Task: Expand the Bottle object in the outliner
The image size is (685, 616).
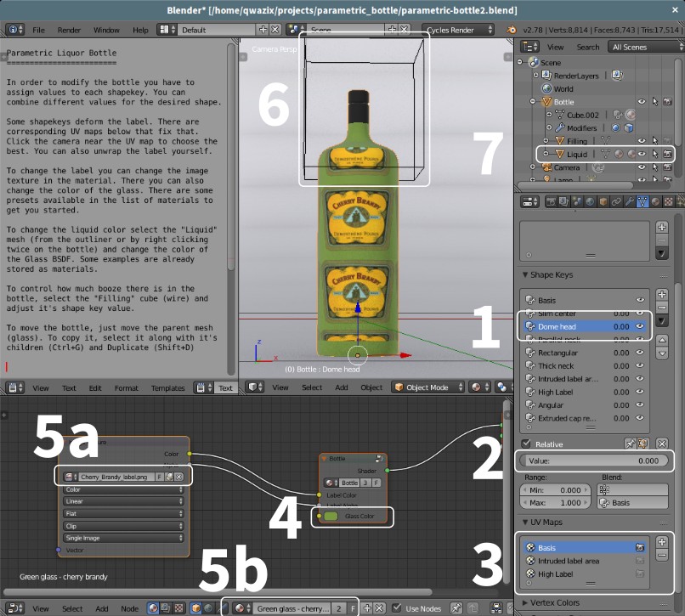Action: 532,101
